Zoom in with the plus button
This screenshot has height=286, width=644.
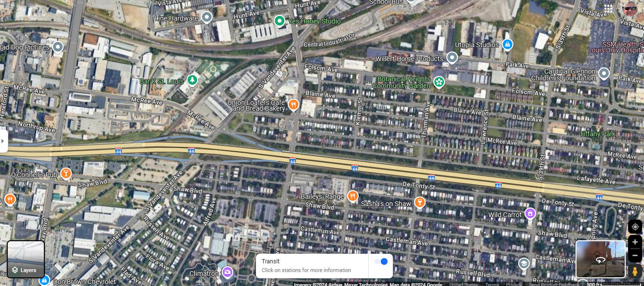coord(635,242)
